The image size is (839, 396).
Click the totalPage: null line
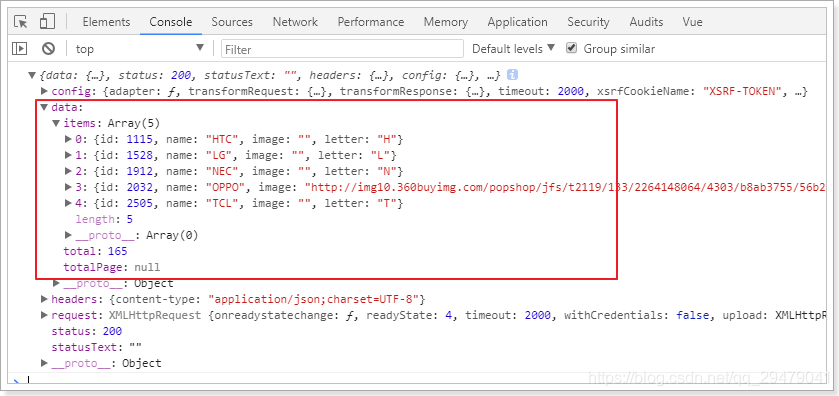(x=112, y=267)
